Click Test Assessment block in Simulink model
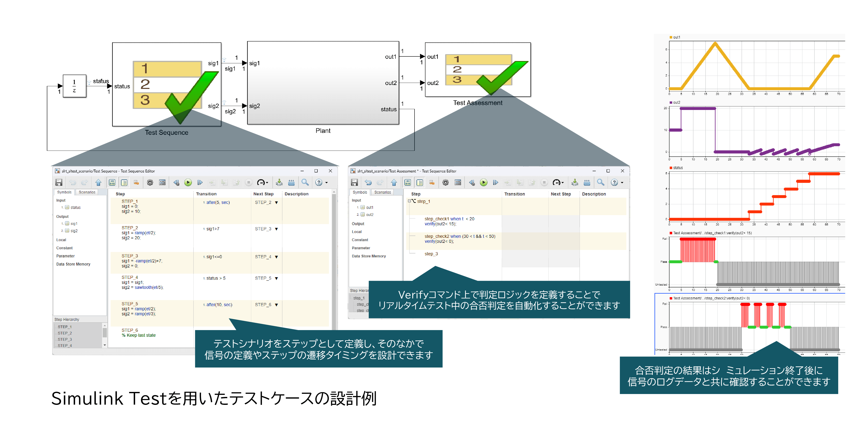The width and height of the screenshot is (868, 434). coord(478,69)
